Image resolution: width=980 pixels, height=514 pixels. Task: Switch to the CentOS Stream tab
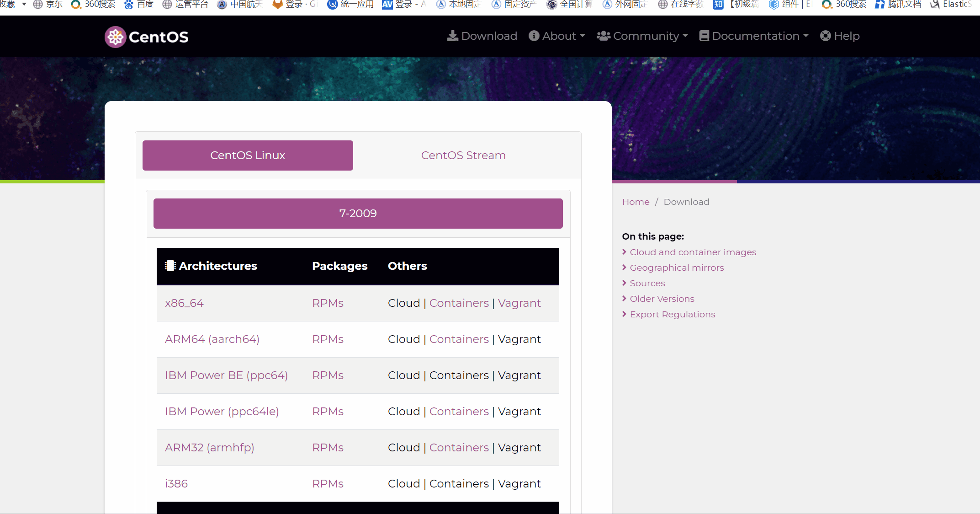[463, 155]
